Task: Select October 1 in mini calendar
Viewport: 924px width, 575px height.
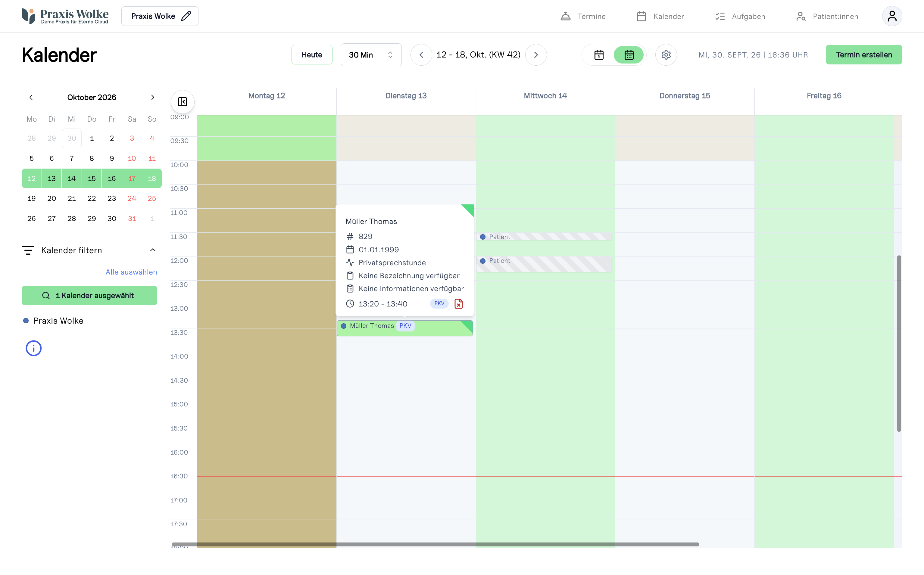Action: click(92, 138)
